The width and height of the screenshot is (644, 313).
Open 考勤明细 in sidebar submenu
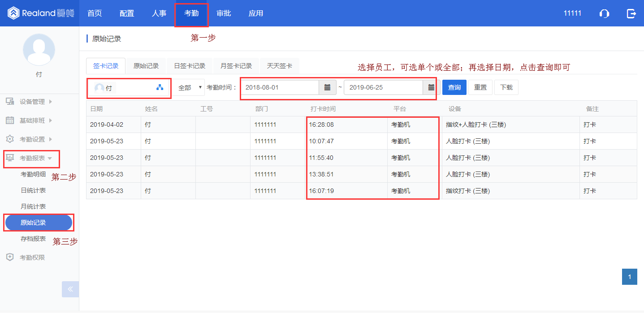(33, 174)
